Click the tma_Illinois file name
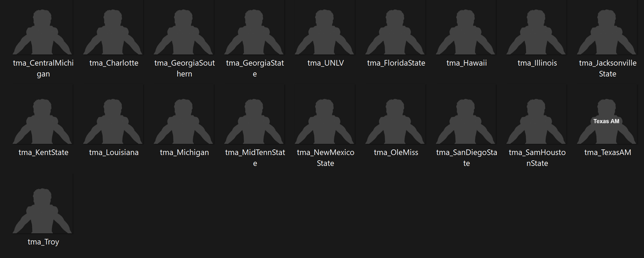 537,63
